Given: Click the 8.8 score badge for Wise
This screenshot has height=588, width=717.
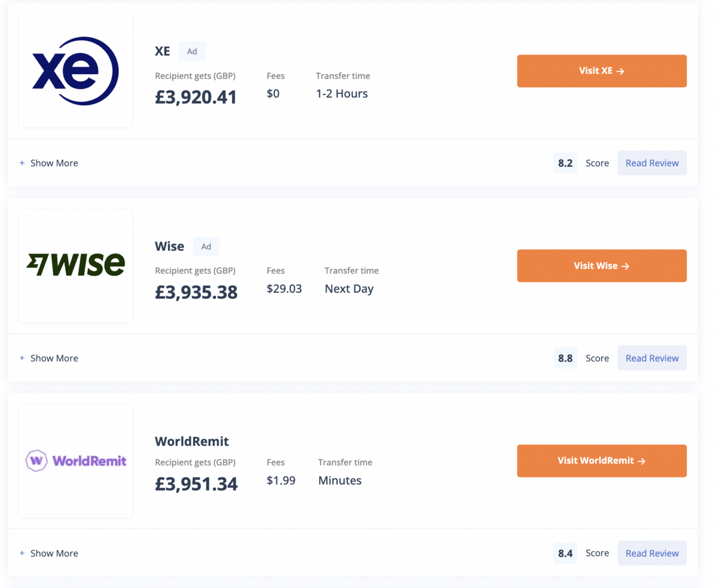Looking at the screenshot, I should coord(565,358).
